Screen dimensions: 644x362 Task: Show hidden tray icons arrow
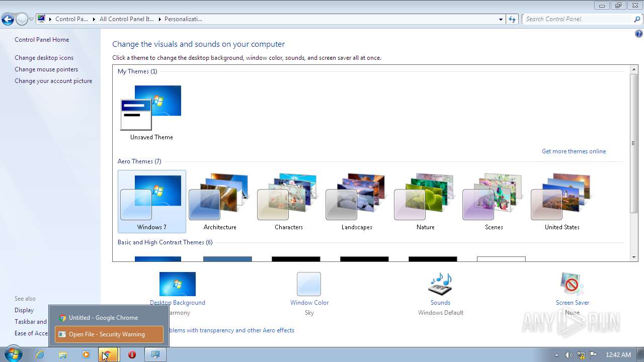556,355
